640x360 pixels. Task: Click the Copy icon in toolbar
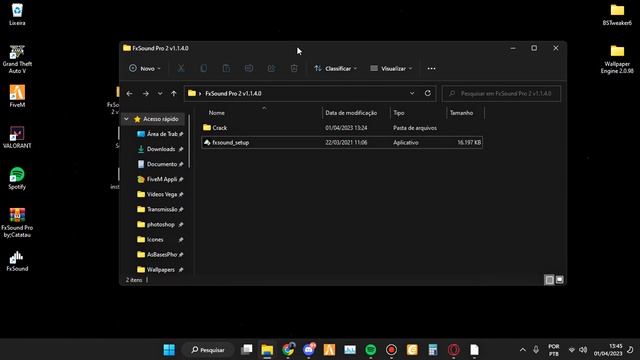[x=203, y=69]
